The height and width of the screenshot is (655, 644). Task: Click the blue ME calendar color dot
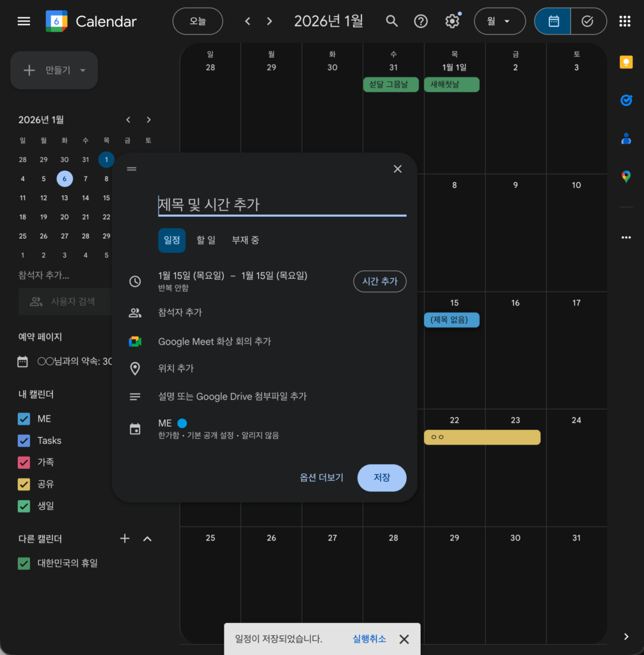click(x=182, y=423)
